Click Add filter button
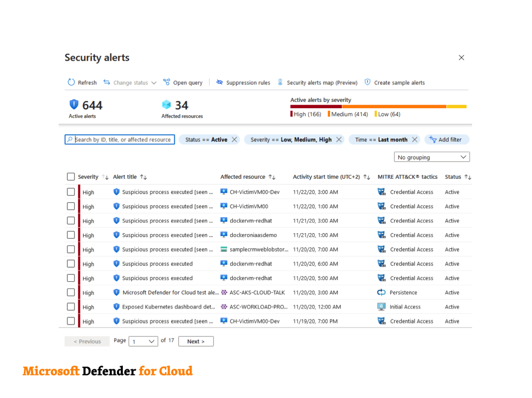The height and width of the screenshot is (398, 532). pyautogui.click(x=446, y=140)
